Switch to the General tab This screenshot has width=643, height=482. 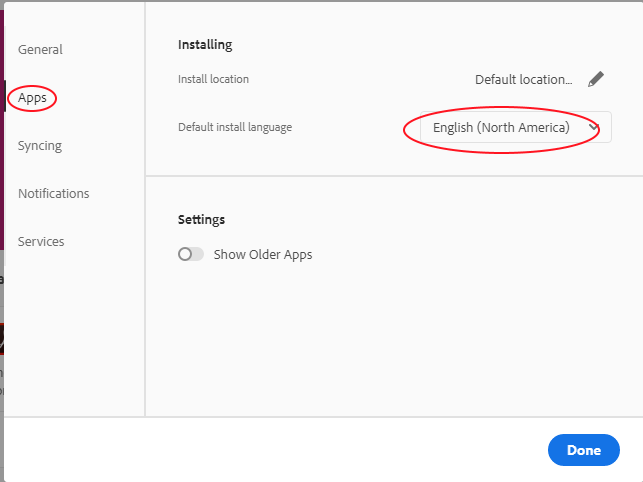pyautogui.click(x=40, y=50)
